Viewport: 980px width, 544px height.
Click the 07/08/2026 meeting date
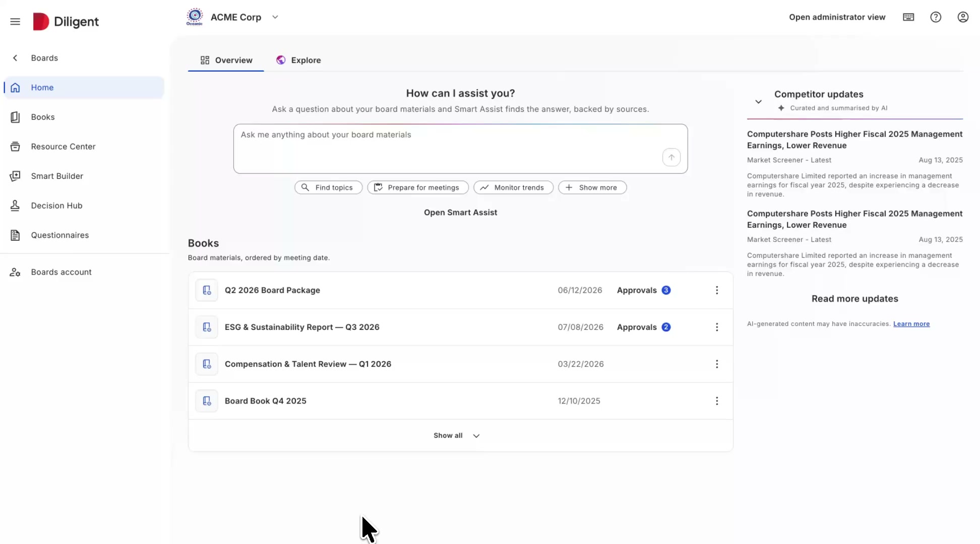(580, 327)
